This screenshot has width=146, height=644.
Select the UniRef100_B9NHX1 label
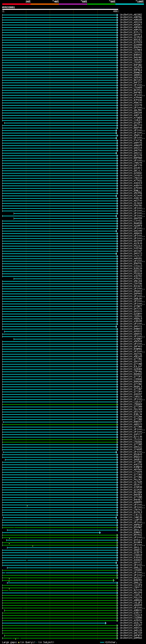pyautogui.click(x=131, y=533)
